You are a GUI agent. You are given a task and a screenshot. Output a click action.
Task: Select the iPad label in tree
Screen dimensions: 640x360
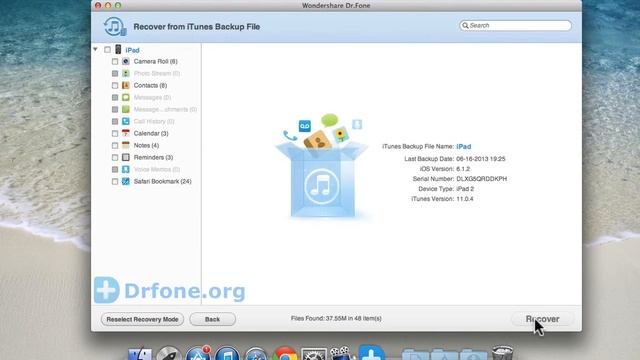pos(132,50)
